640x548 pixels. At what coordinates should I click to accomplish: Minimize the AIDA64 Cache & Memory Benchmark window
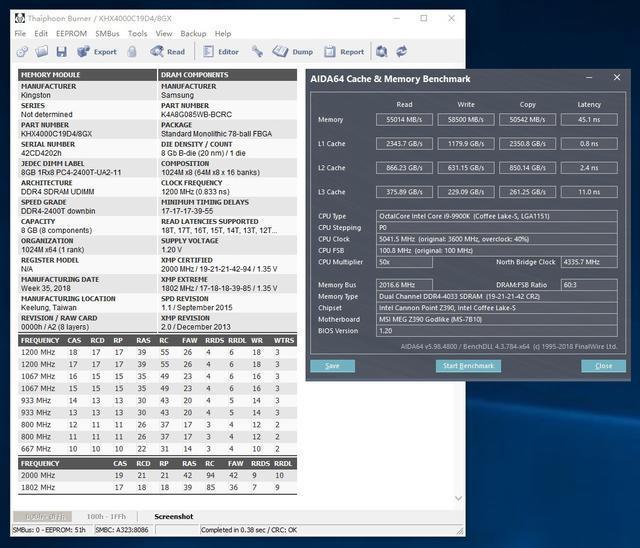(589, 77)
